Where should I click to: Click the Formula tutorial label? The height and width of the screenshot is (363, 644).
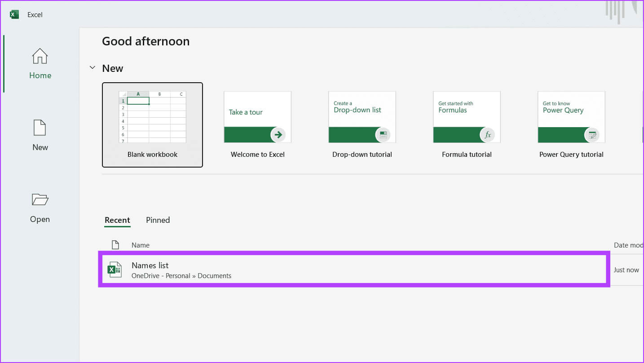(x=467, y=155)
